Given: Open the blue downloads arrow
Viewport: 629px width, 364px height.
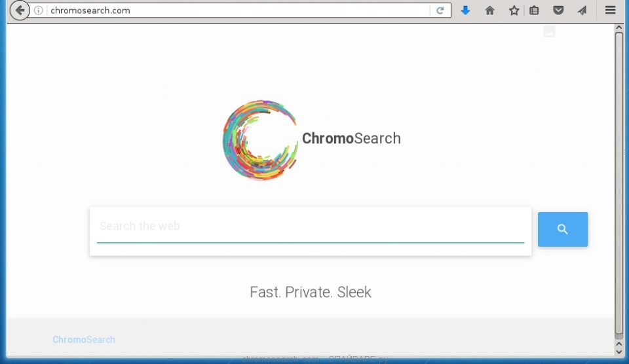Looking at the screenshot, I should (465, 10).
